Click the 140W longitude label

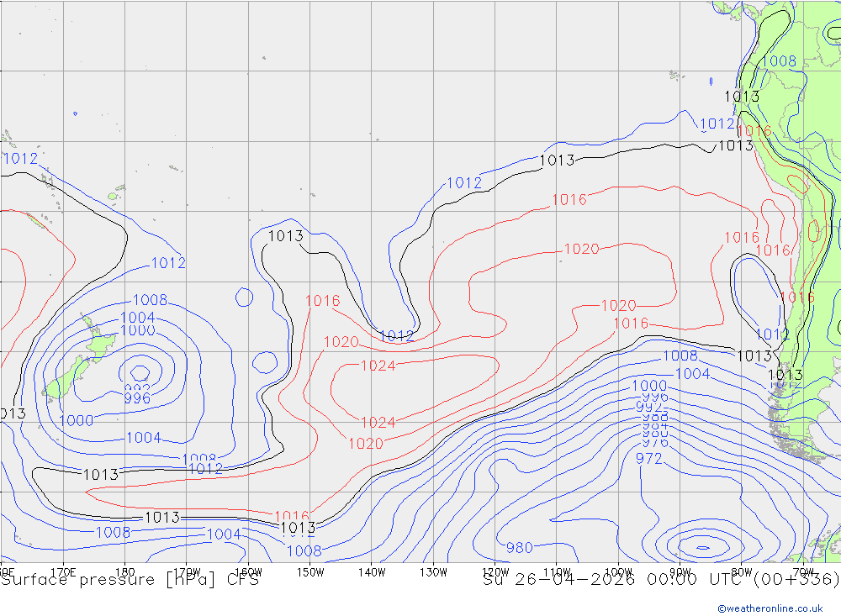tap(372, 572)
